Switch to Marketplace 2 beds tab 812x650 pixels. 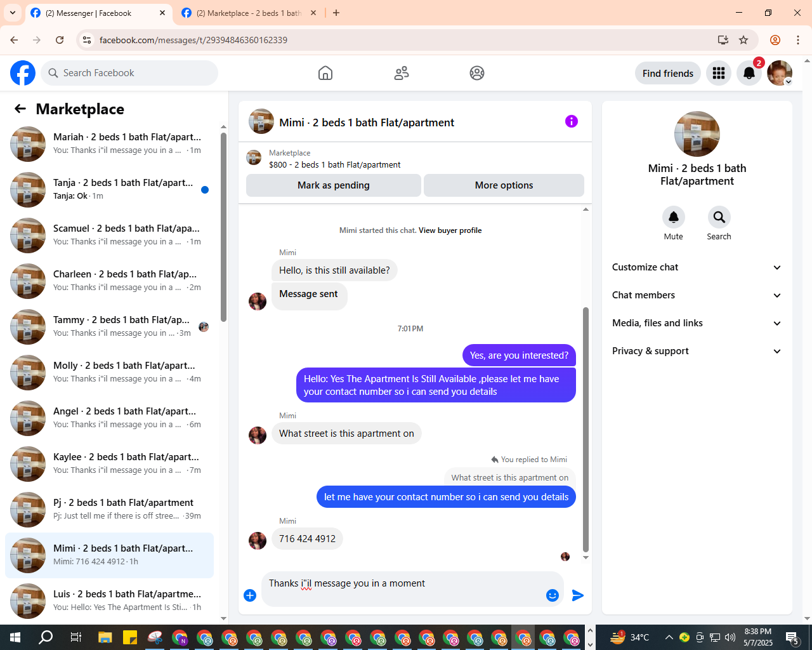pos(249,13)
